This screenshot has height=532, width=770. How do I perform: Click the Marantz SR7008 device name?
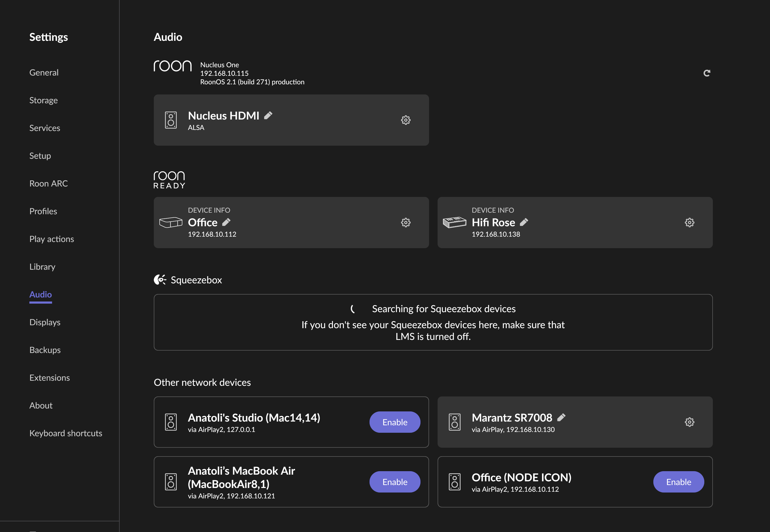pos(512,417)
